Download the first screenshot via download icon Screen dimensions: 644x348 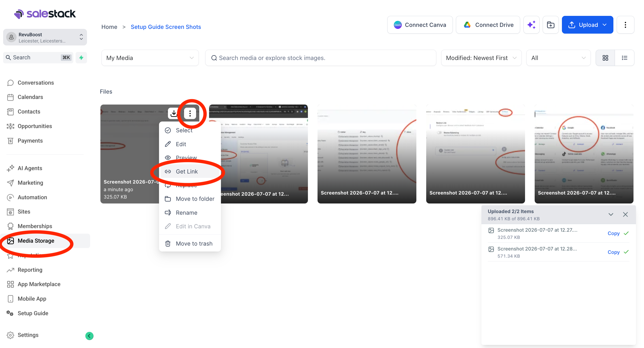point(174,113)
